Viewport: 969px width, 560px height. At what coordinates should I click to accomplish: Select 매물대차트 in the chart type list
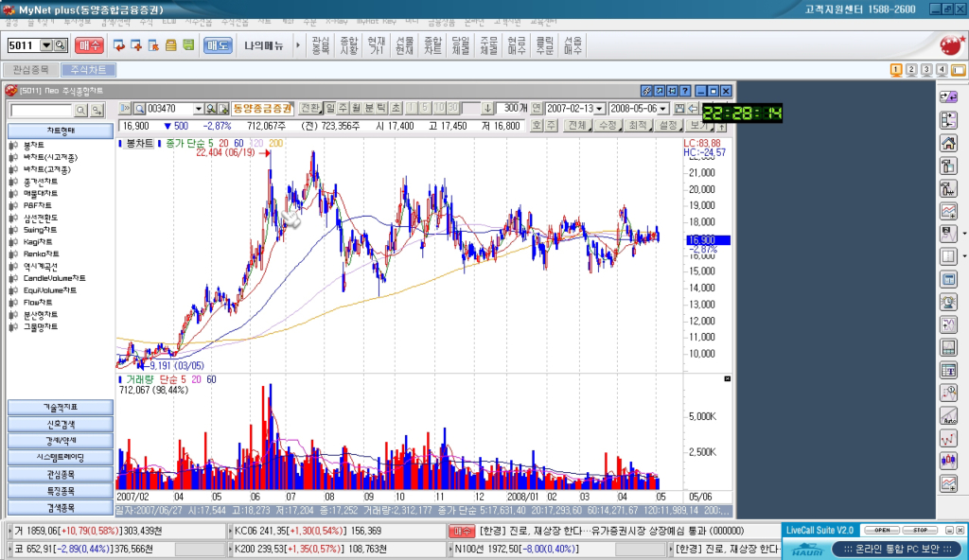click(x=41, y=194)
